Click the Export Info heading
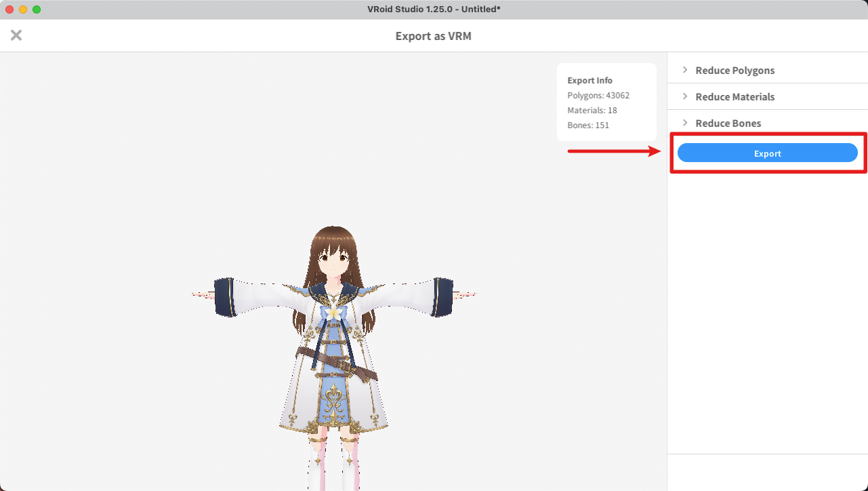Viewport: 868px width, 491px height. [590, 81]
